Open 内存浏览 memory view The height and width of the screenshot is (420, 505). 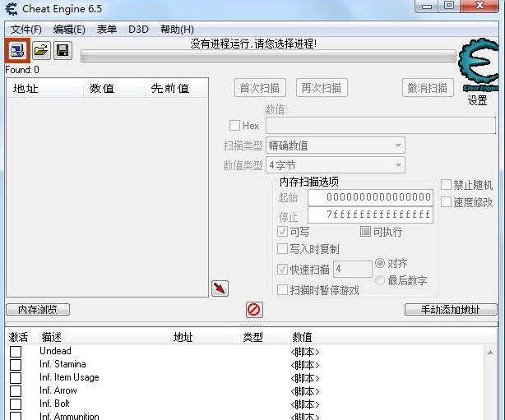click(x=38, y=310)
